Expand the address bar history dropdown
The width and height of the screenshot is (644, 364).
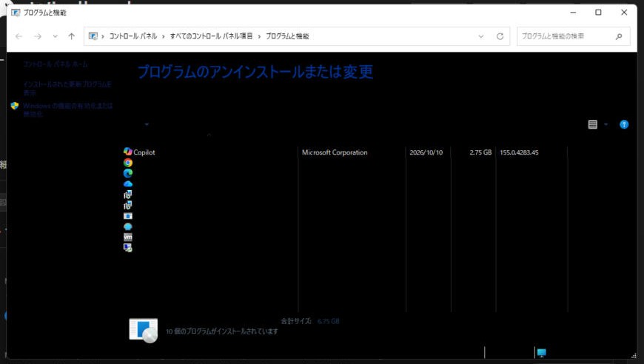click(481, 36)
